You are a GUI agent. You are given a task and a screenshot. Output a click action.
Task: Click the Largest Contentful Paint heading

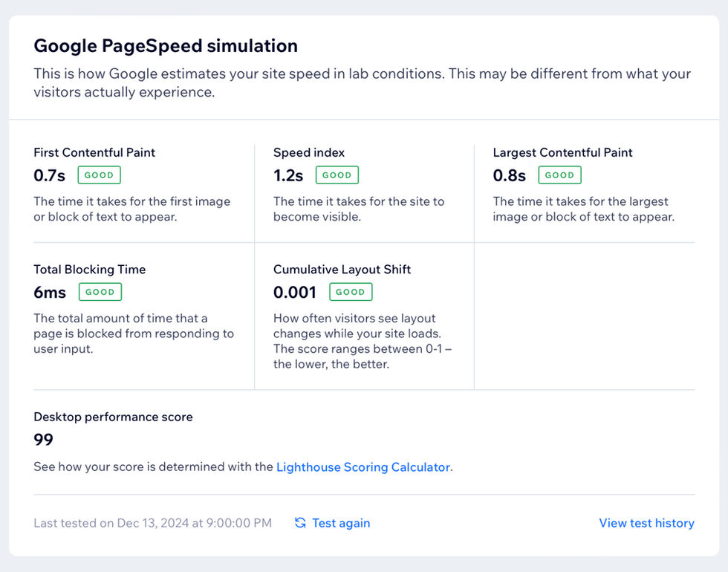click(562, 152)
